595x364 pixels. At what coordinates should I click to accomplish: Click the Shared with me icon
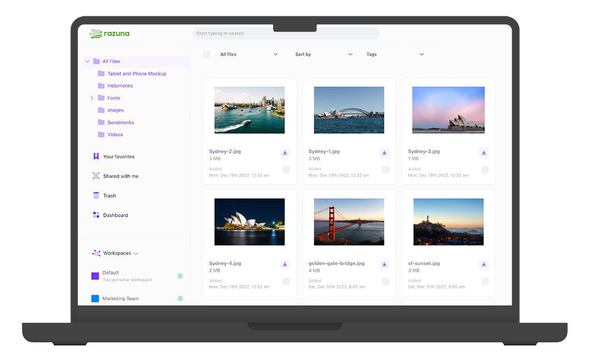(96, 176)
